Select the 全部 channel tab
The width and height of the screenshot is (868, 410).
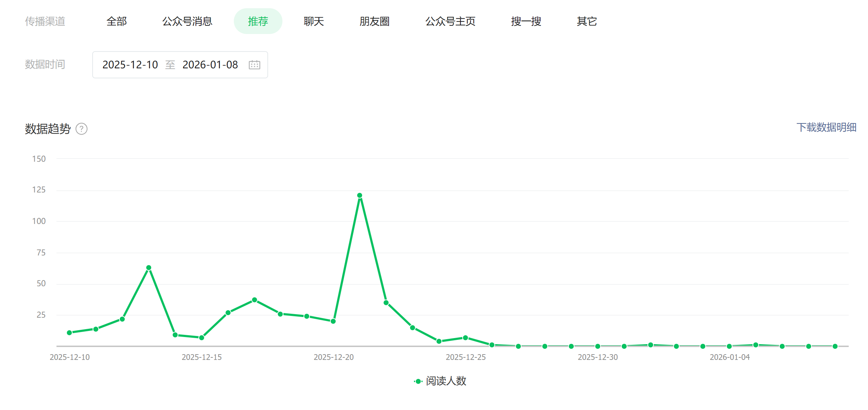tap(117, 21)
